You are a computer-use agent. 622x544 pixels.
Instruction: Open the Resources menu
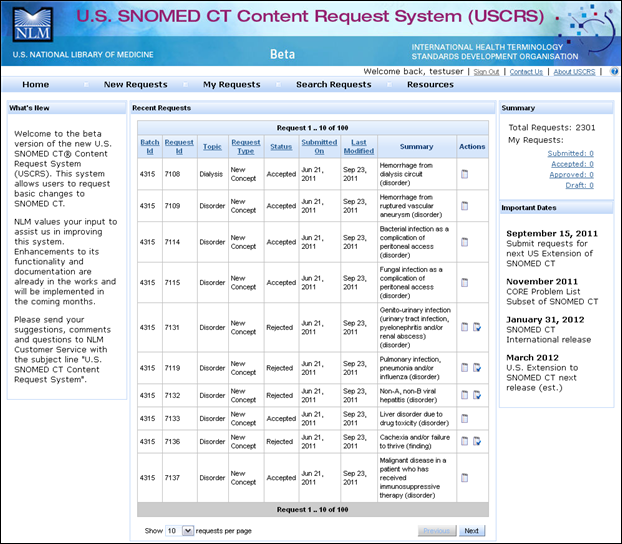[430, 85]
